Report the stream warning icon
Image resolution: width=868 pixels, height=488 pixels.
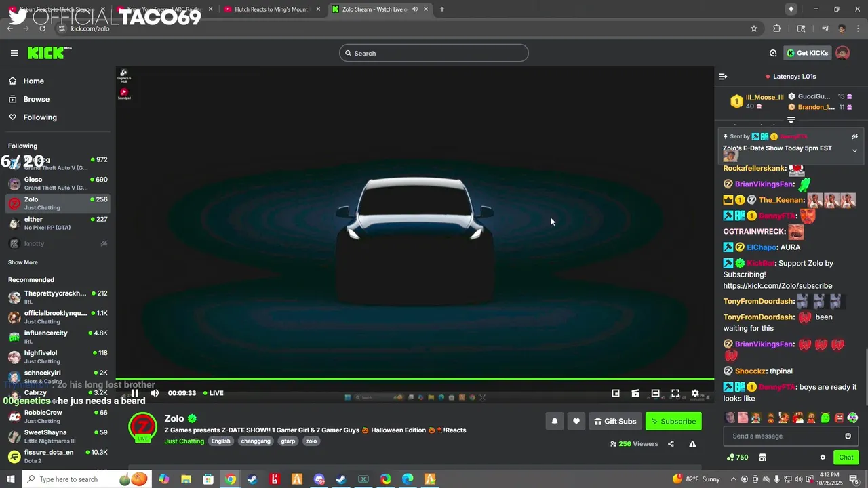coord(692,444)
